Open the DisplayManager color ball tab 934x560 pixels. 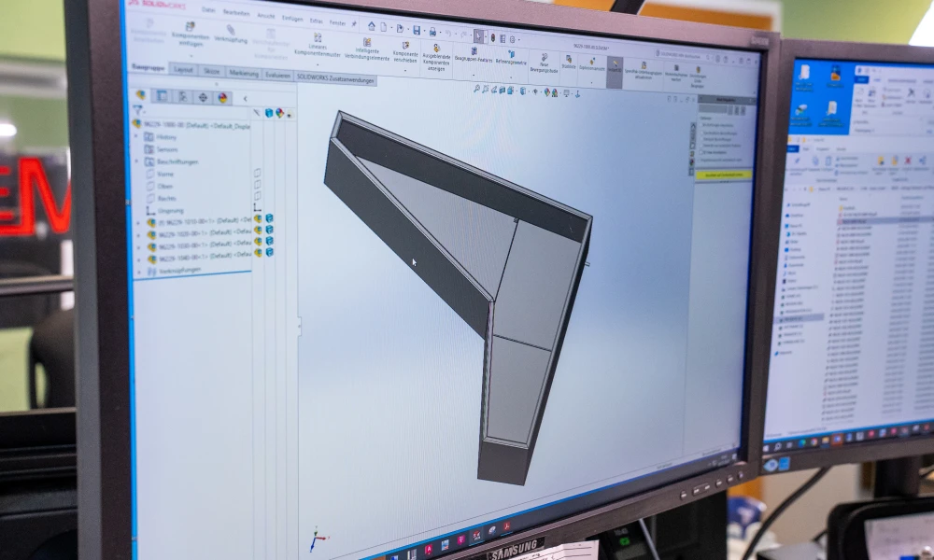click(x=223, y=98)
